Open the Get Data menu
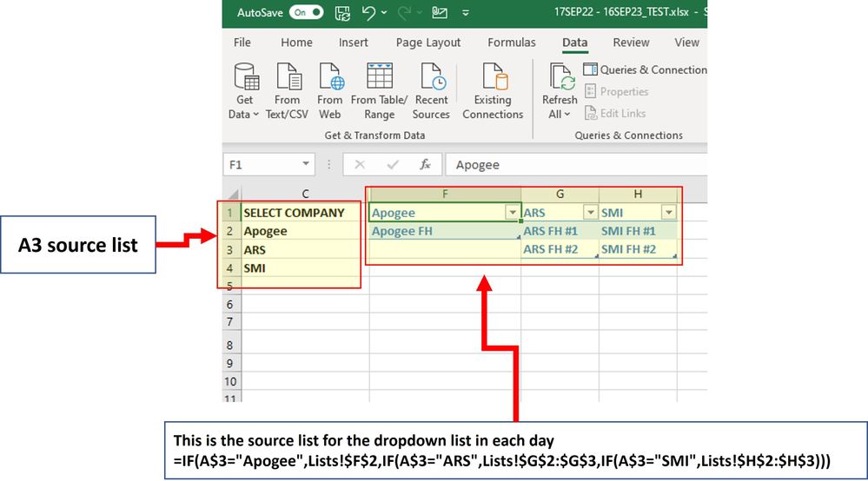The width and height of the screenshot is (868, 481). pos(244,91)
